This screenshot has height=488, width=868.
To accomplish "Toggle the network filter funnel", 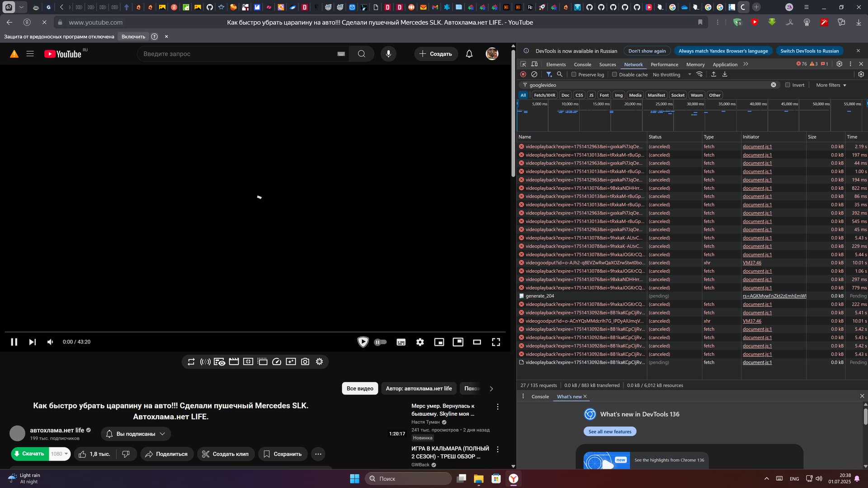I will (x=548, y=75).
